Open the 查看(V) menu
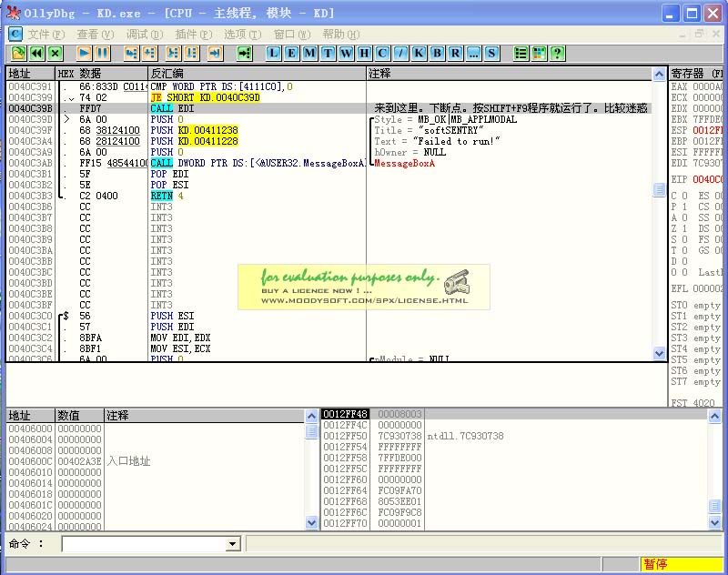728x575 pixels. point(96,35)
